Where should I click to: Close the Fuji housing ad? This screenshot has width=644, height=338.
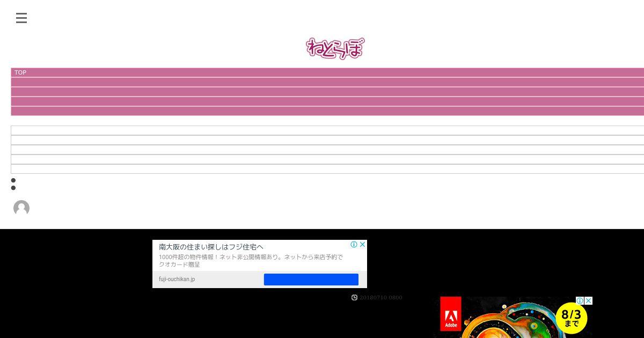[x=363, y=244]
